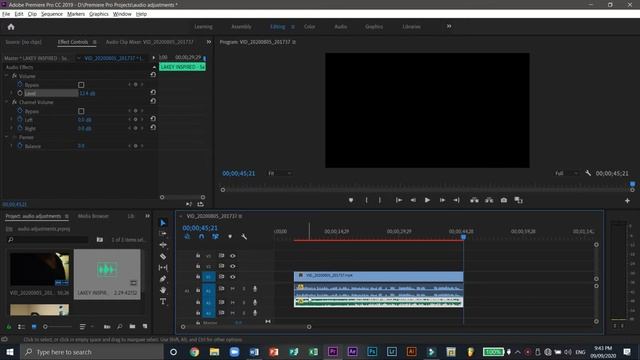Click Go to In point

[x=399, y=200]
